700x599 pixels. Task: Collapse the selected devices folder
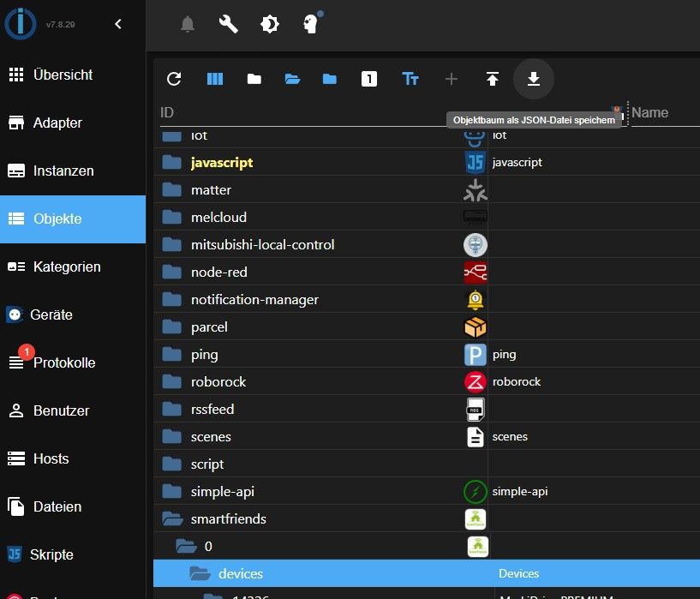tap(200, 573)
